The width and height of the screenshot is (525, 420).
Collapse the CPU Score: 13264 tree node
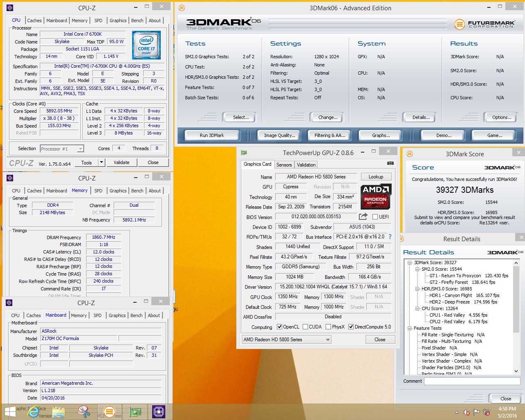pyautogui.click(x=418, y=308)
